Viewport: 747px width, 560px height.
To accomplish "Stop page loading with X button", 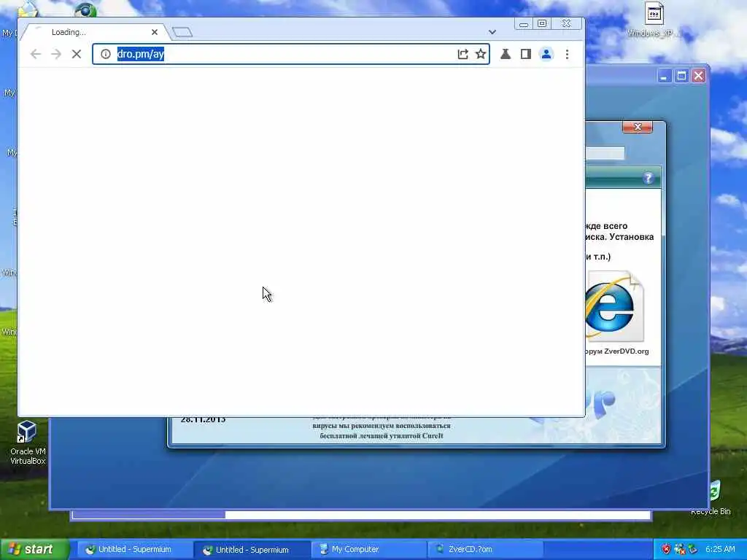I will tap(76, 54).
